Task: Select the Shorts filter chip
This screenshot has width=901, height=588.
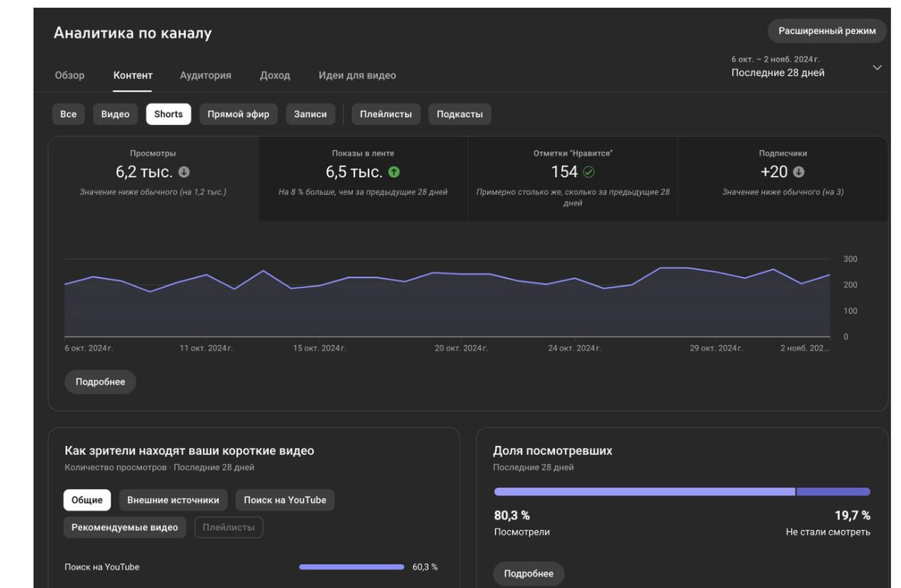Action: tap(169, 114)
